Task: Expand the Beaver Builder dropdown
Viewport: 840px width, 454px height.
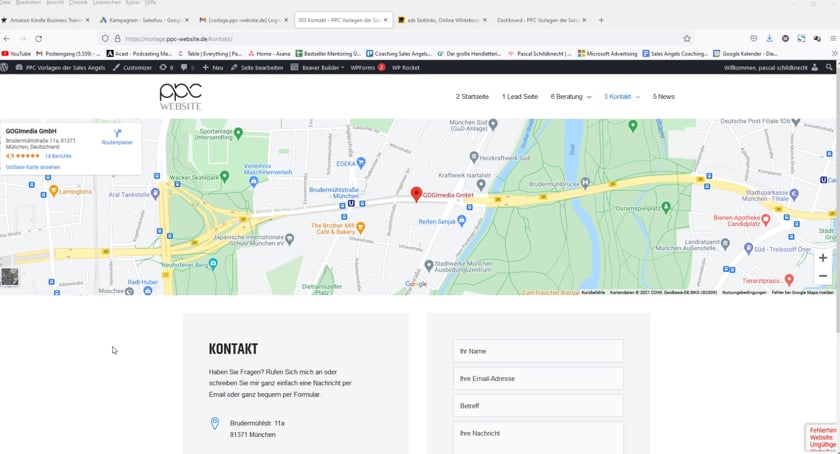Action: pos(318,68)
